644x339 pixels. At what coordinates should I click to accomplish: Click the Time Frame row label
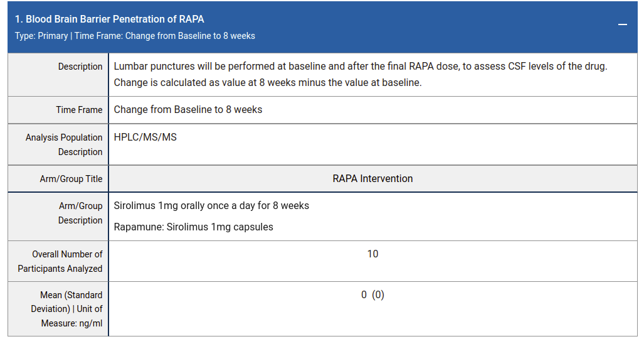click(x=79, y=110)
